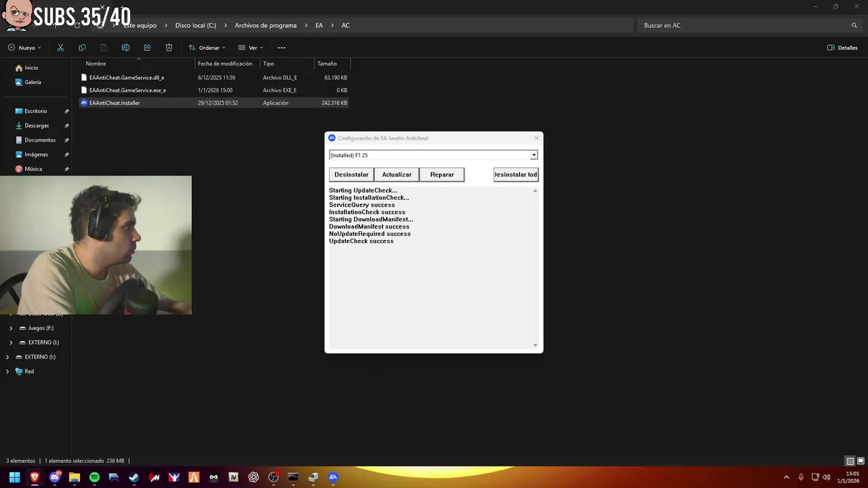
Task: Go to EA folder in breadcrumb
Action: 319,25
